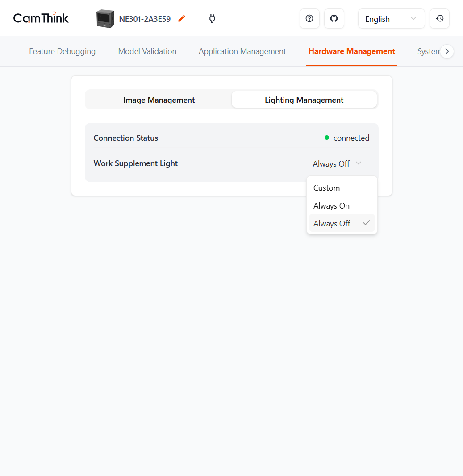Open help via question mark icon
Screen dimensions: 463x476
click(x=309, y=19)
